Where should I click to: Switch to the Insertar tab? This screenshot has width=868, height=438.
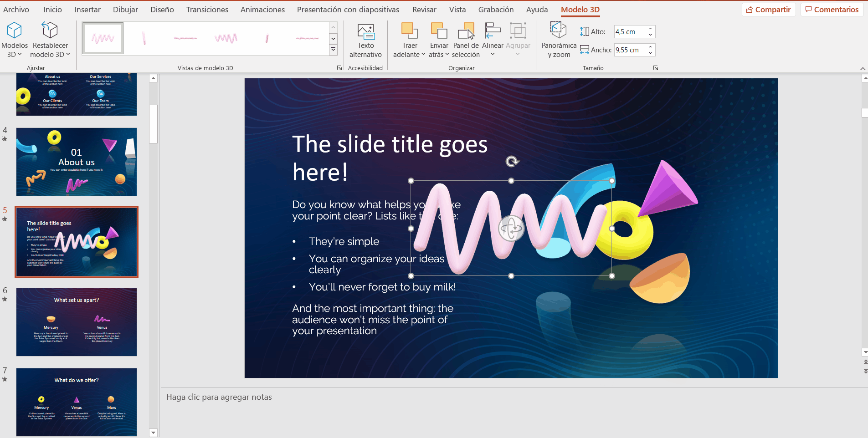[87, 10]
